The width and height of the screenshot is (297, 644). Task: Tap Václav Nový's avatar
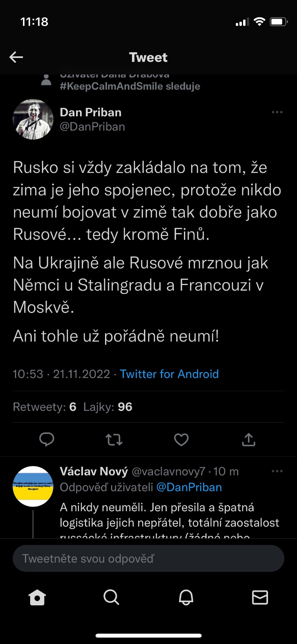tap(33, 486)
